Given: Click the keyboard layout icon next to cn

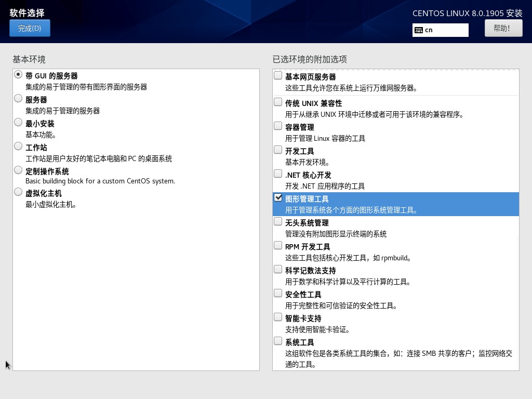Looking at the screenshot, I should coord(419,30).
